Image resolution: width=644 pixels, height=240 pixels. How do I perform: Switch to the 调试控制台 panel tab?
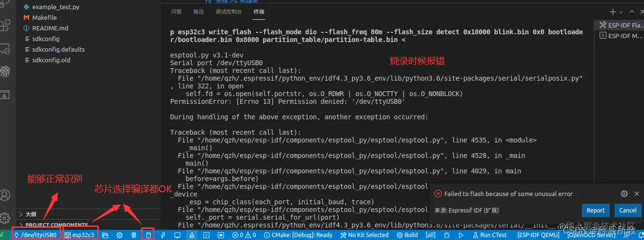[x=229, y=12]
